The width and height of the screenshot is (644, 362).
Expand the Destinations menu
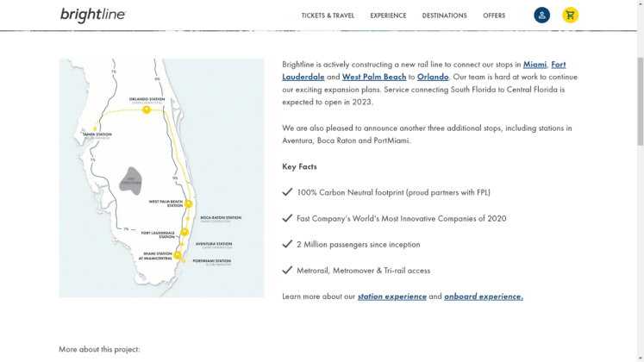click(444, 16)
